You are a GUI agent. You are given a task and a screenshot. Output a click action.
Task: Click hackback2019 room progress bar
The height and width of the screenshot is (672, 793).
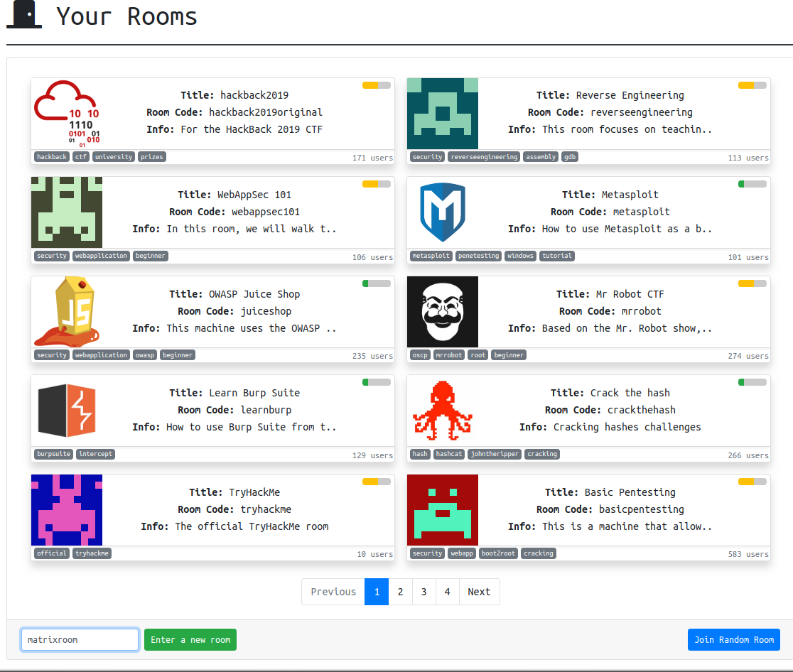377,85
